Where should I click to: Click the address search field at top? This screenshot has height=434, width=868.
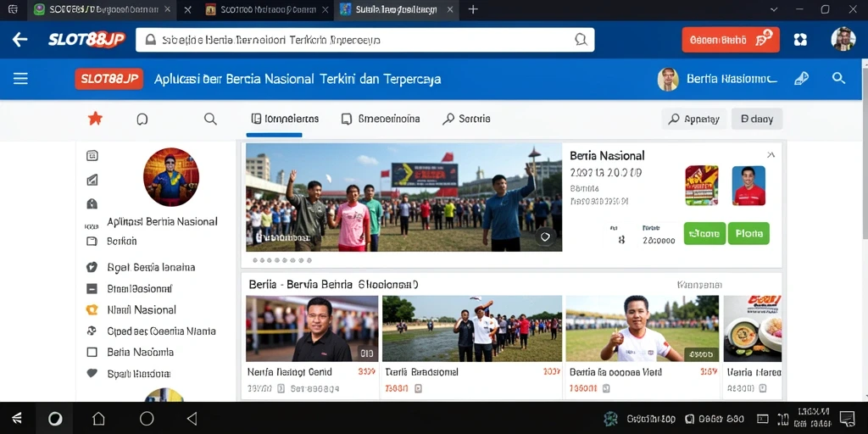pyautogui.click(x=364, y=40)
